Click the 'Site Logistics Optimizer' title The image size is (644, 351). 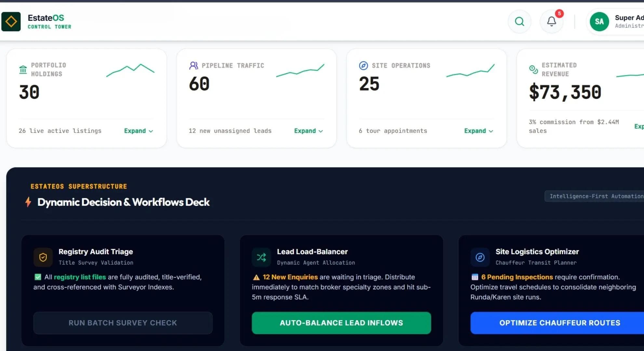tap(537, 252)
